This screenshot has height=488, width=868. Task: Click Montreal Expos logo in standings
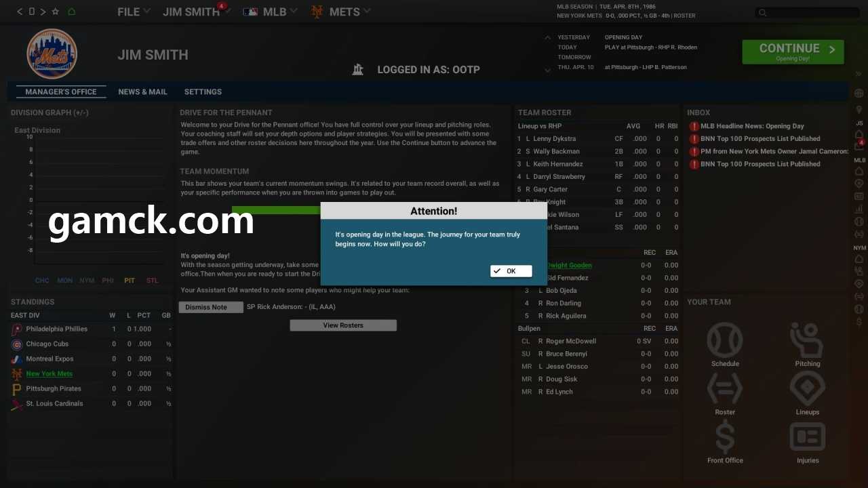[17, 359]
